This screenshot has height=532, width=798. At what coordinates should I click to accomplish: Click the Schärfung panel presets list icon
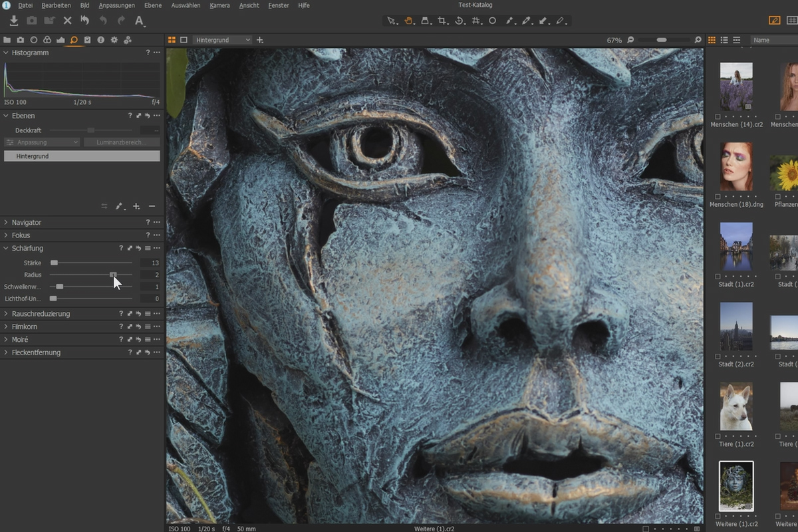148,248
